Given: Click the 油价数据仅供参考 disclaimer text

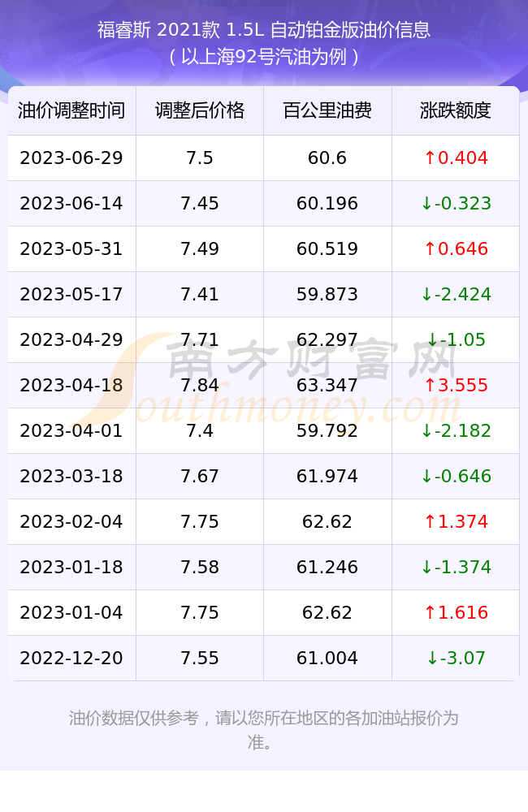Looking at the screenshot, I should (134, 719).
